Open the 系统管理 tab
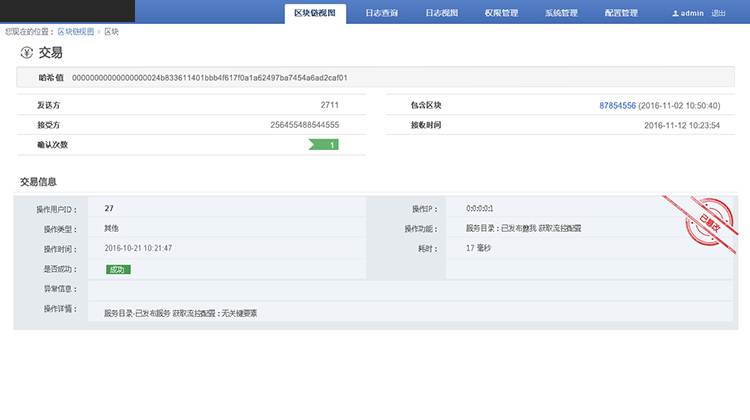The image size is (750, 420). (x=561, y=13)
